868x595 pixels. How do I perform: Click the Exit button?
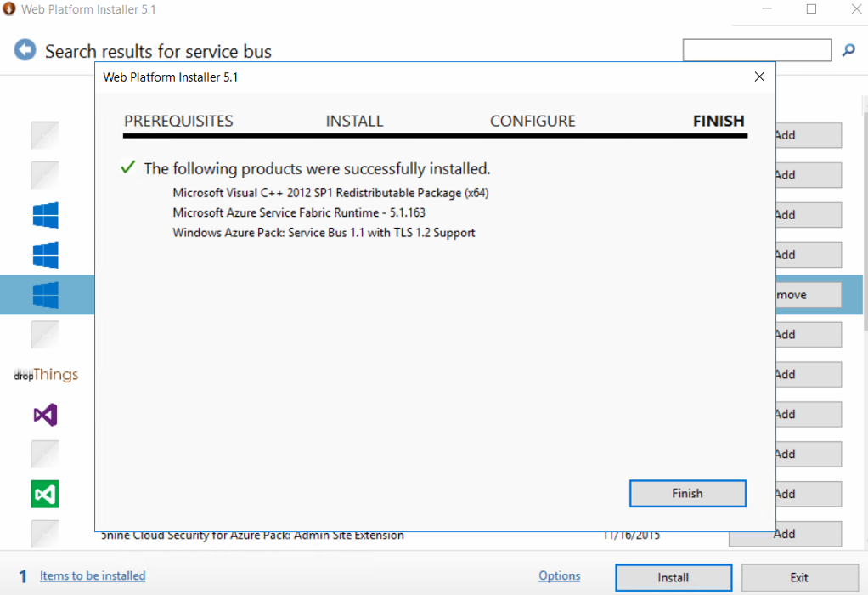point(798,577)
